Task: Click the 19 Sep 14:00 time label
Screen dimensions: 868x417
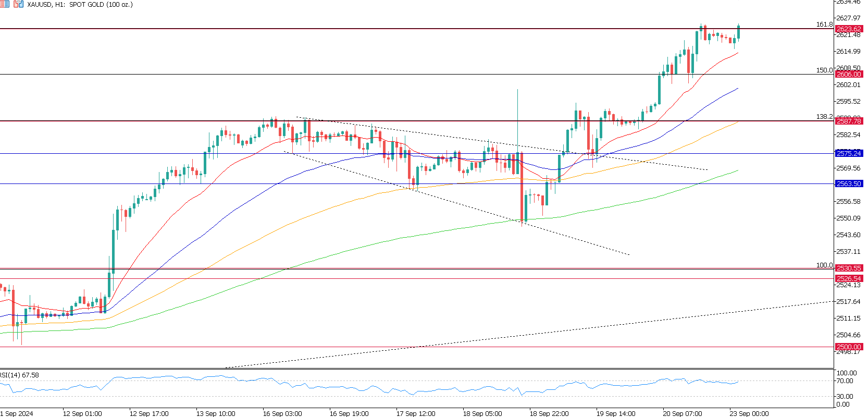Action: pos(616,413)
